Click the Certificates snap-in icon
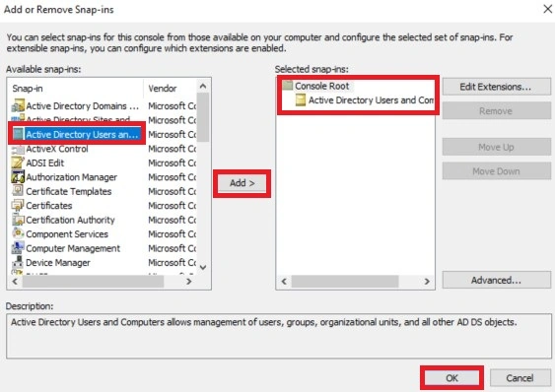 (18, 205)
